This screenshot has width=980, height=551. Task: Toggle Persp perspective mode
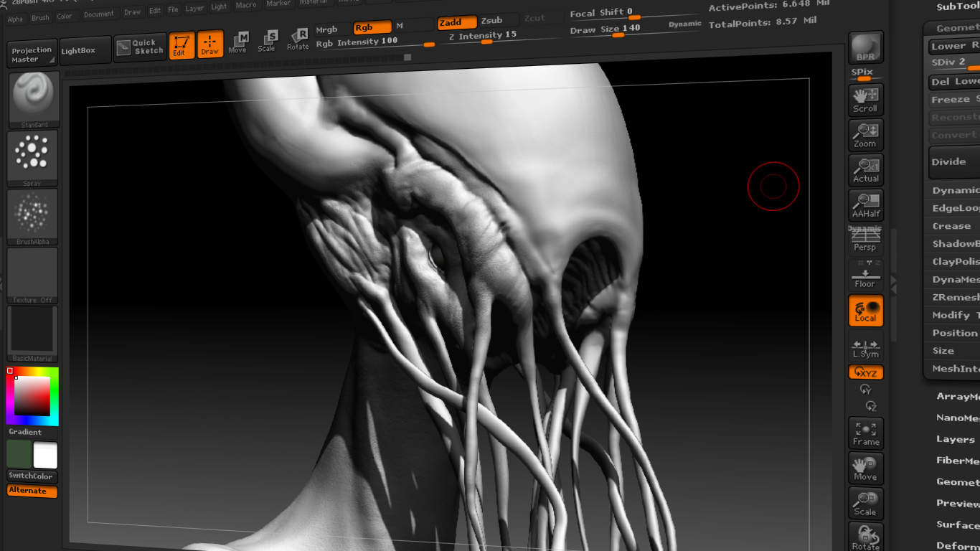[865, 240]
